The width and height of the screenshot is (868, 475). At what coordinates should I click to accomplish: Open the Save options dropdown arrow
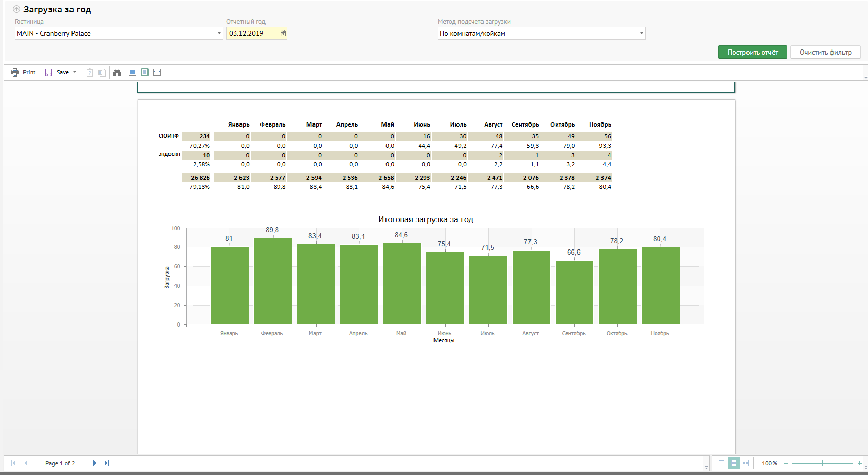click(x=75, y=72)
